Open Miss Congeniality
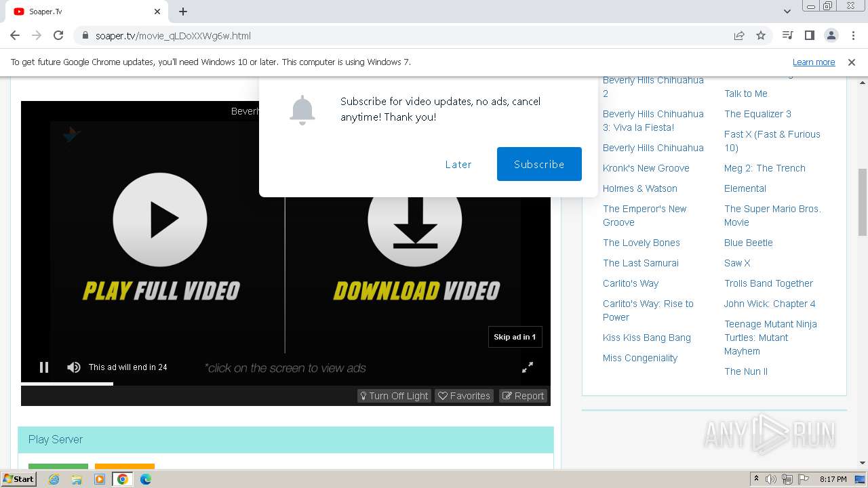This screenshot has height=488, width=868. 640,358
